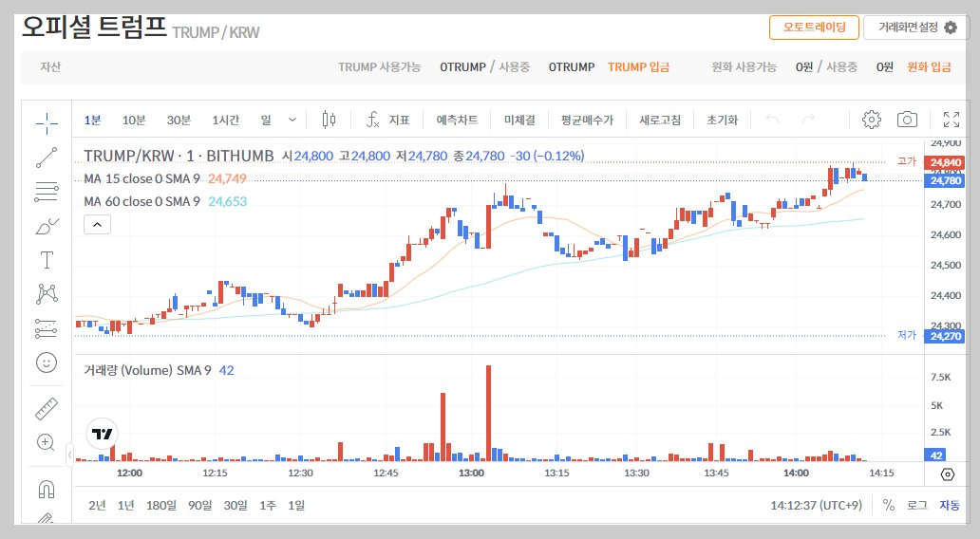Viewport: 980px width, 539px height.
Task: Undo the last chart action
Action: 772,119
